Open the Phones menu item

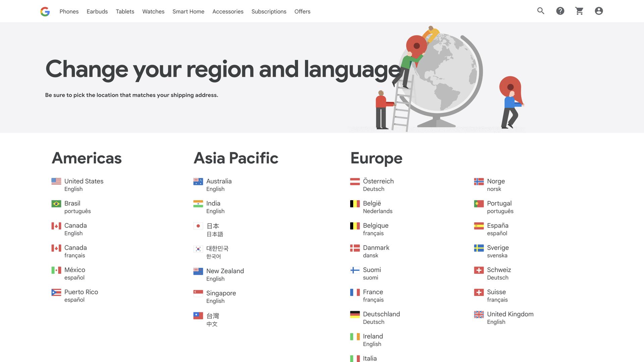[x=69, y=11]
